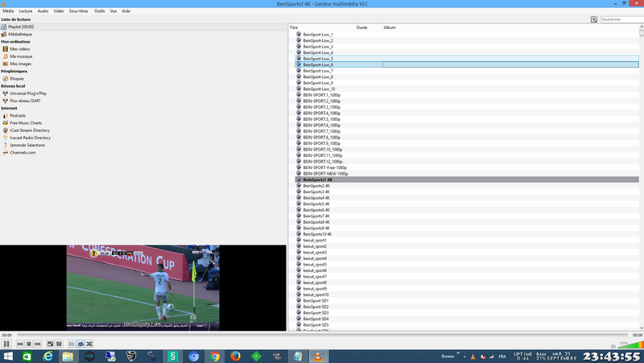Open the Vue menu
Viewport: 644px width, 363px height.
tap(114, 11)
